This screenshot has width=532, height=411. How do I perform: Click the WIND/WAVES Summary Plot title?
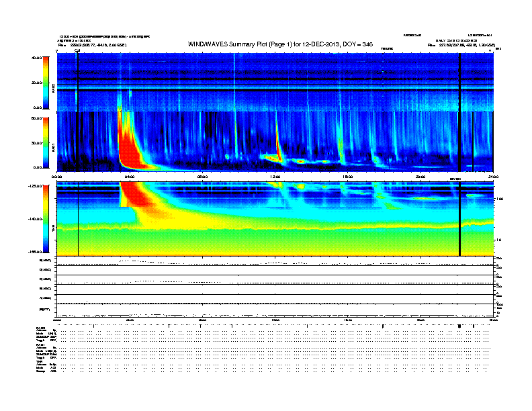click(x=280, y=44)
